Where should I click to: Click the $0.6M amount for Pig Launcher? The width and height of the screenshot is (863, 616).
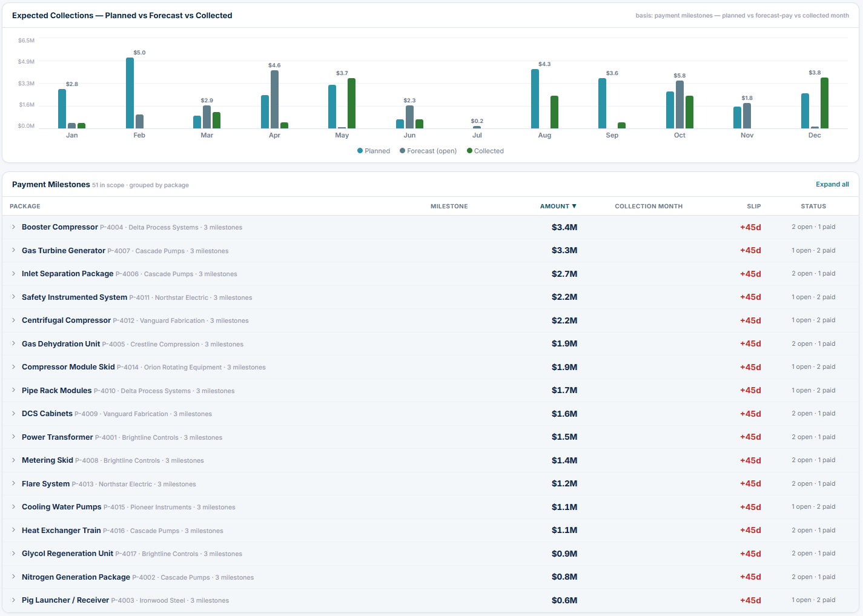pos(564,600)
